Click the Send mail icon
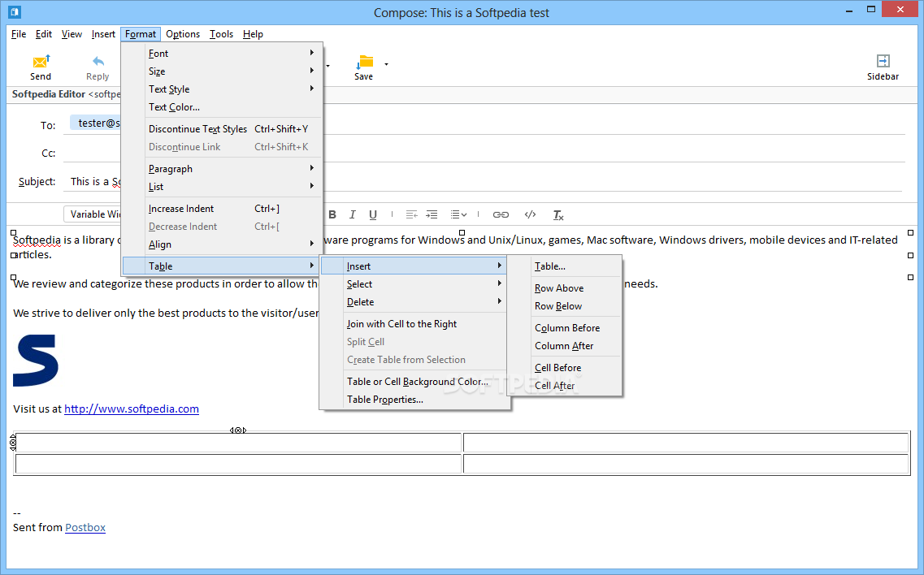Image resolution: width=924 pixels, height=575 pixels. 41,61
